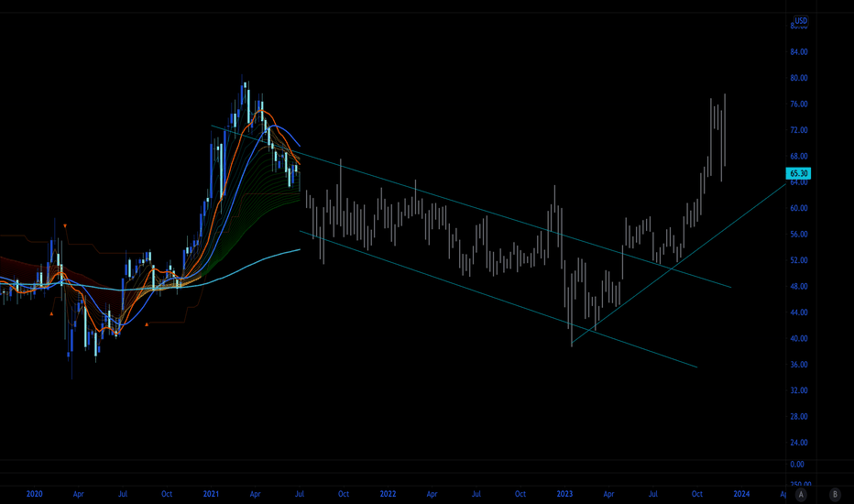Click the 60.00 price axis label
854x504 pixels.
click(x=799, y=208)
